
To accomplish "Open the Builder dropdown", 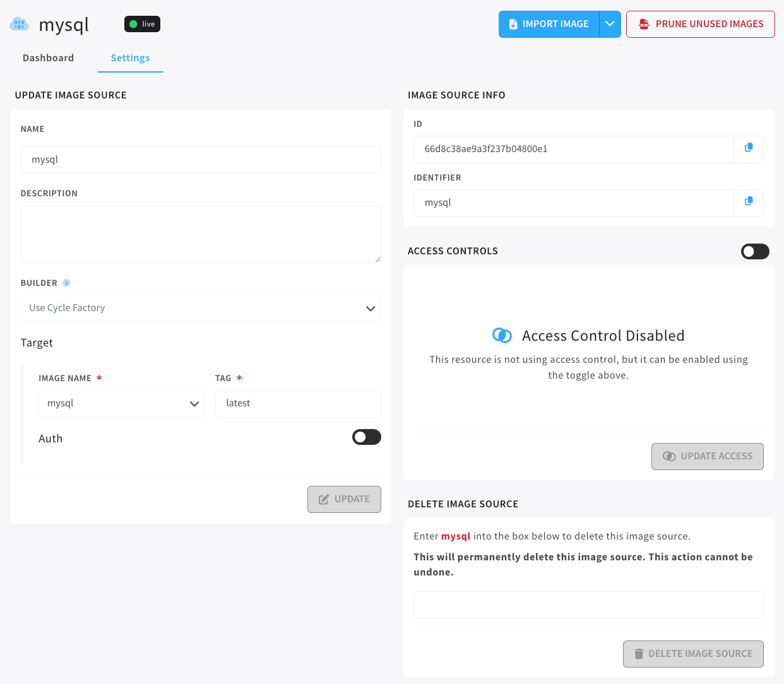I will pyautogui.click(x=201, y=308).
